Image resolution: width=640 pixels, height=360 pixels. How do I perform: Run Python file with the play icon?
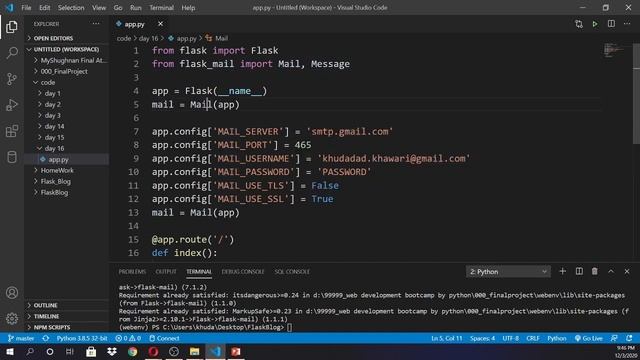tap(595, 24)
